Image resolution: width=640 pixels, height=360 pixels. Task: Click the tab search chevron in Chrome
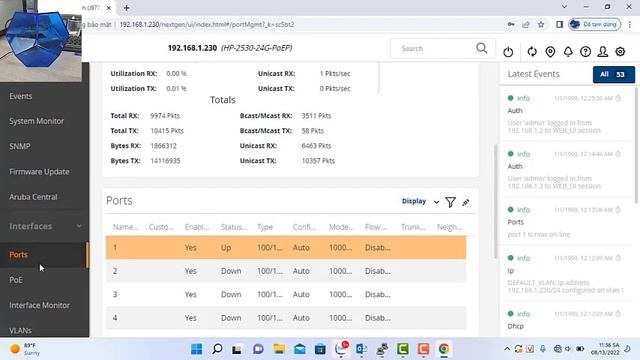pos(564,7)
